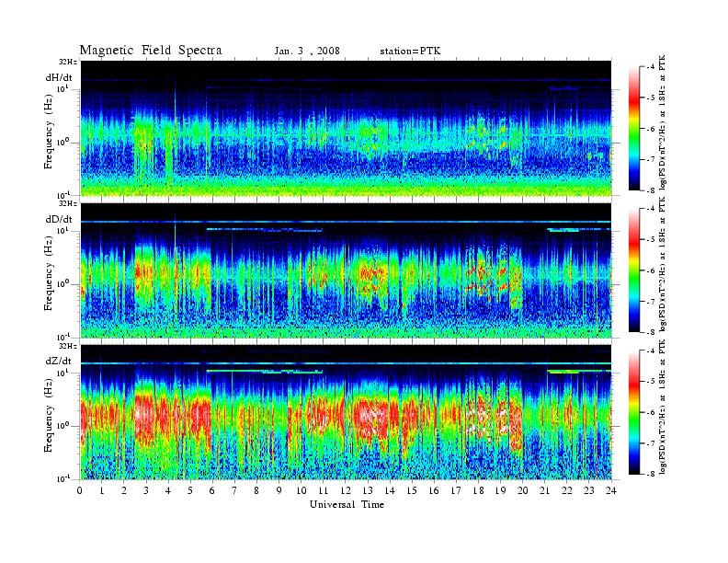728x563 pixels.
Task: Click the "32Hz" tick label of the dD/dt panel
Action: pyautogui.click(x=68, y=203)
